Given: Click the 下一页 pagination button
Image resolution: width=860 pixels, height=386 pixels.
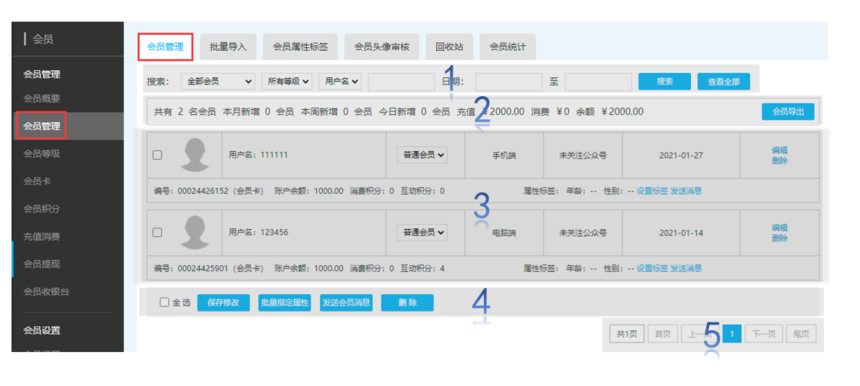Looking at the screenshot, I should (763, 333).
